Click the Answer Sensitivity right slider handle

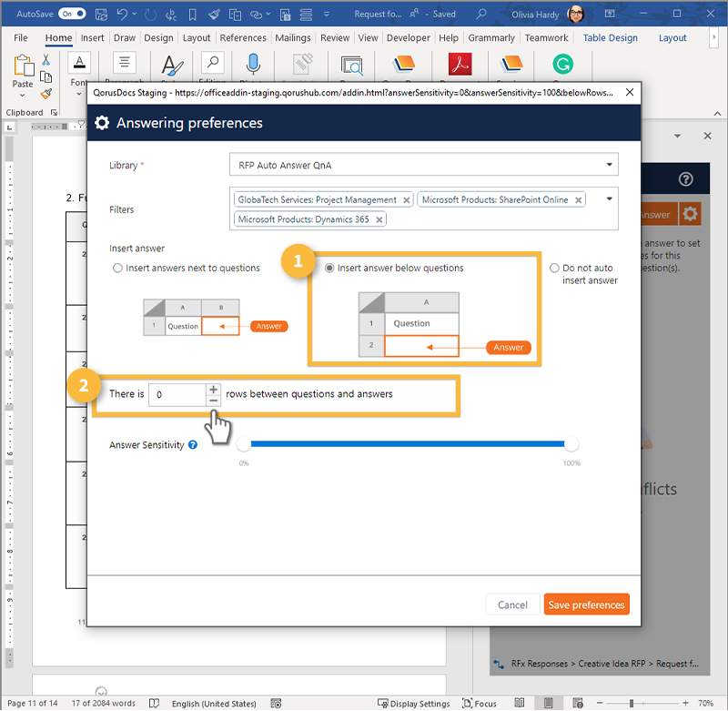coord(571,444)
